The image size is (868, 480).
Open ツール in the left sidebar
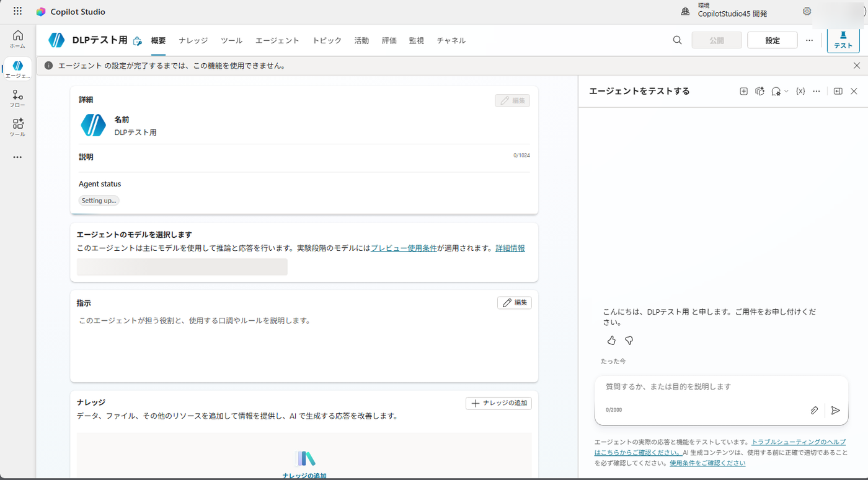coord(17,128)
